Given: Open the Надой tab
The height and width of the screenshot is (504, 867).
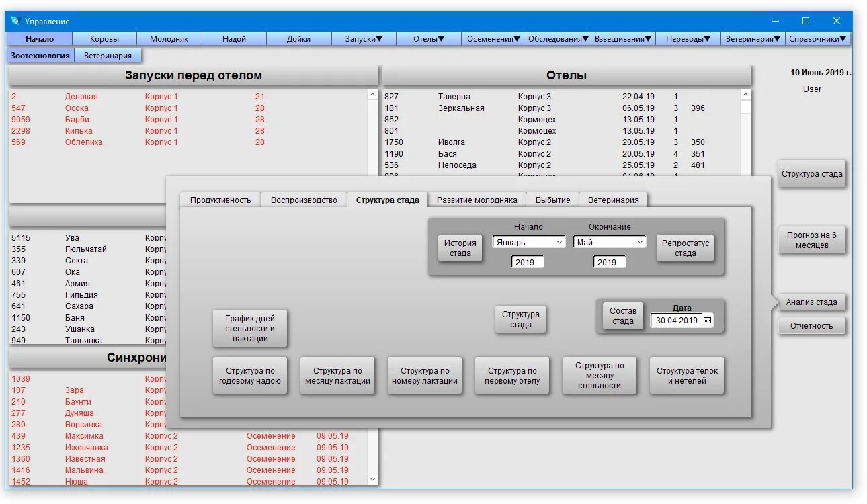Looking at the screenshot, I should click(234, 39).
